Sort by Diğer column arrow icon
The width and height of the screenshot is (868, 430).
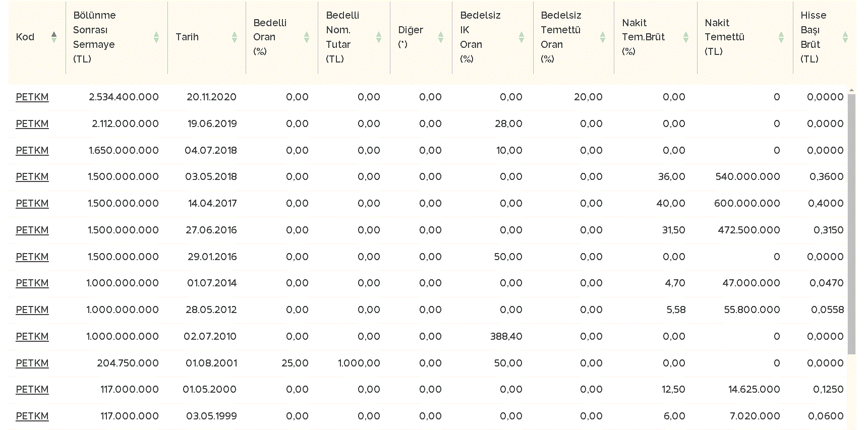(x=441, y=37)
